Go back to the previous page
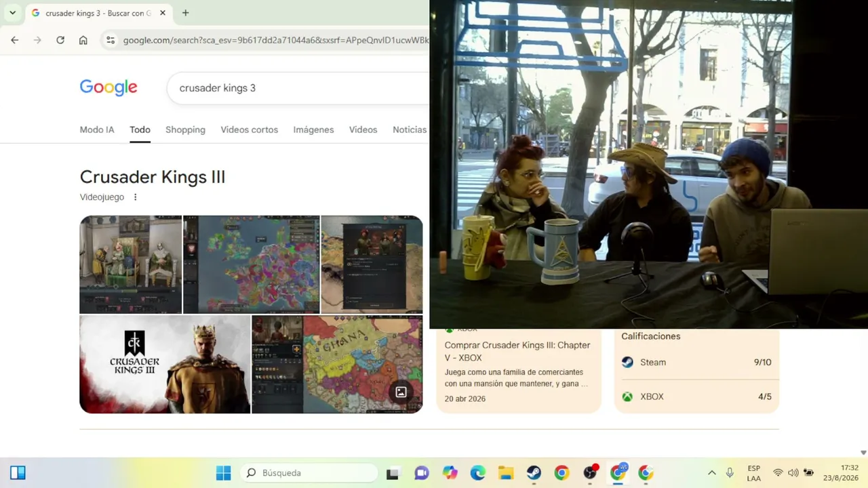Viewport: 868px width, 488px height. (14, 40)
